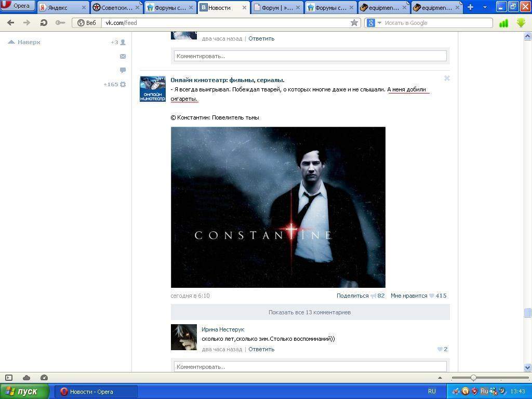The height and width of the screenshot is (399, 532).
Task: Click Ответить under the top comment
Action: (x=261, y=38)
